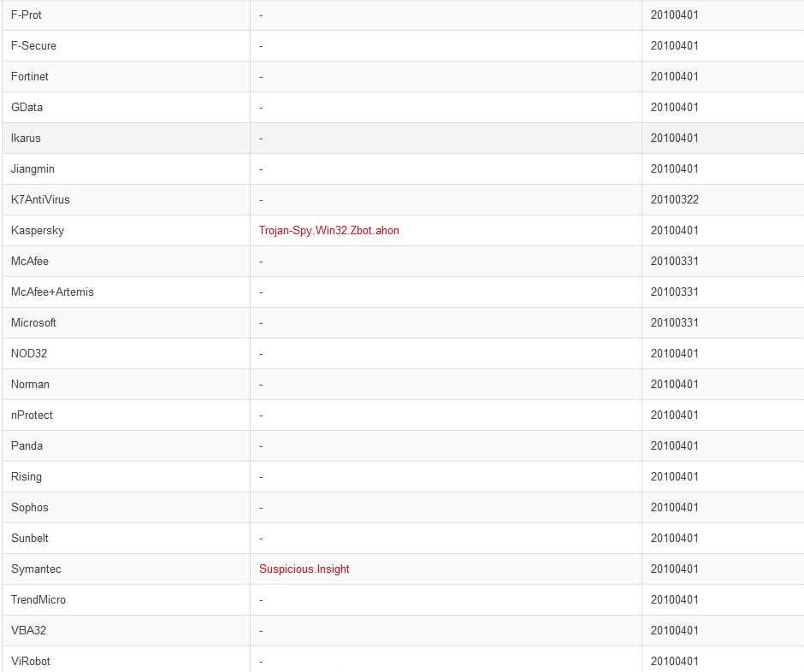This screenshot has width=804, height=672.
Task: Click the 20100331 date in McAfee+Artemis row
Action: coord(674,292)
